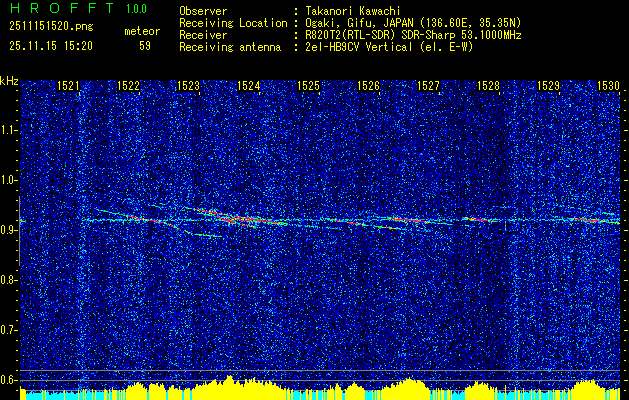Click the meteor count 59

145,46
